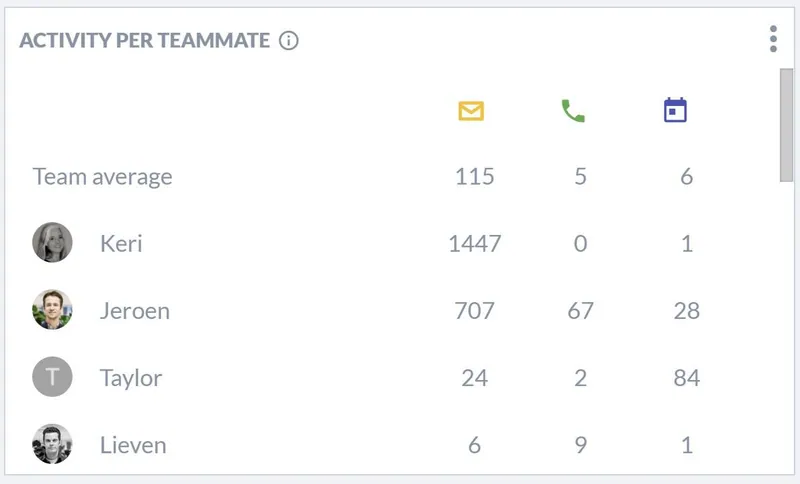Select Jeroen's profile photo
Image resolution: width=800 pixels, height=484 pixels.
coord(52,310)
